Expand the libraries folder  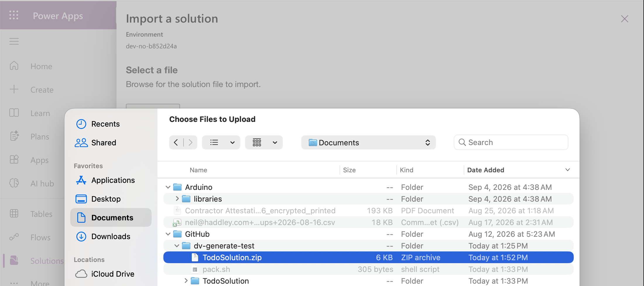[177, 199]
